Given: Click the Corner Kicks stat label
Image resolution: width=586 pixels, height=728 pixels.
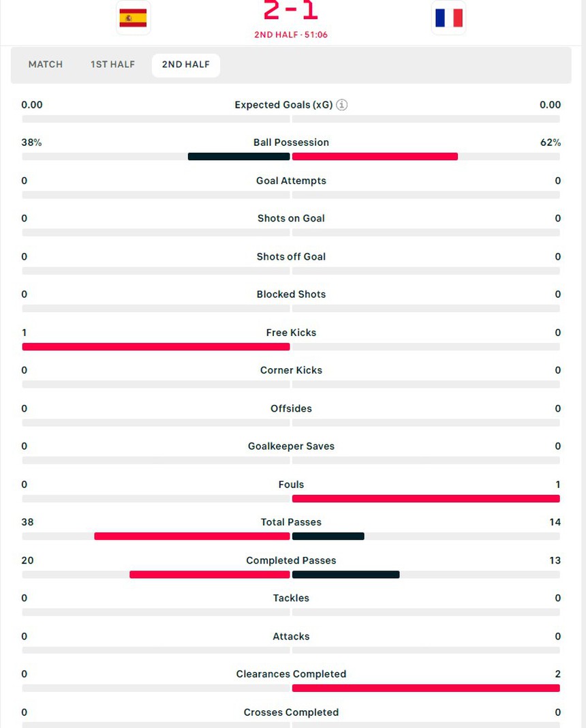Looking at the screenshot, I should pos(291,370).
